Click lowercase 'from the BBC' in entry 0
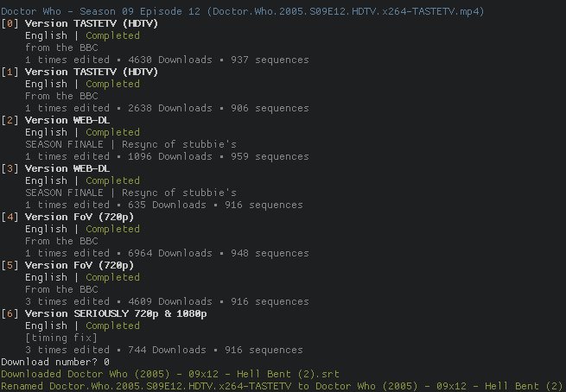The image size is (566, 392). coord(61,47)
